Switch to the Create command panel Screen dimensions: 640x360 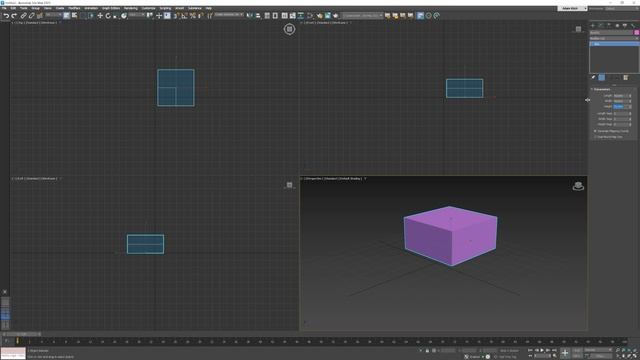pyautogui.click(x=593, y=25)
